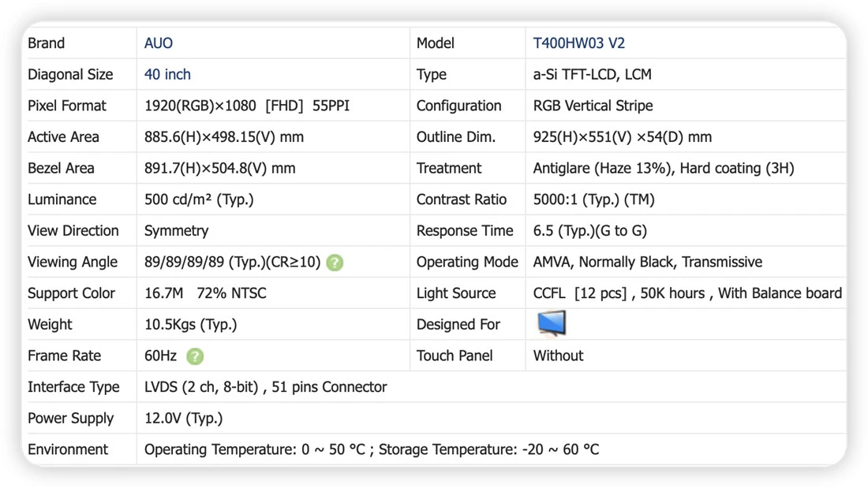Screen dimensions: 868x488
Task: Open the AUO brand link
Action: tap(159, 43)
